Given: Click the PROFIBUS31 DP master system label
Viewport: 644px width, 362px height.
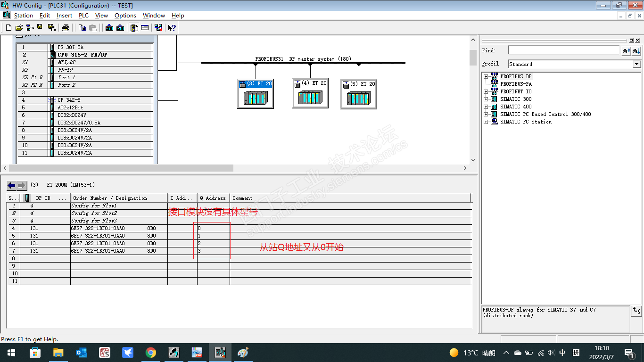Looking at the screenshot, I should click(x=303, y=59).
